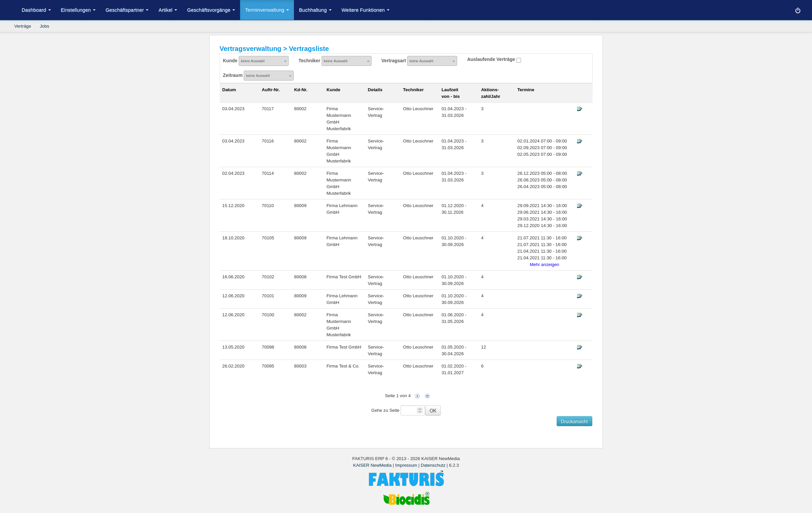The width and height of the screenshot is (812, 513).
Task: Focus the Gehe zu Seite input
Action: click(408, 410)
